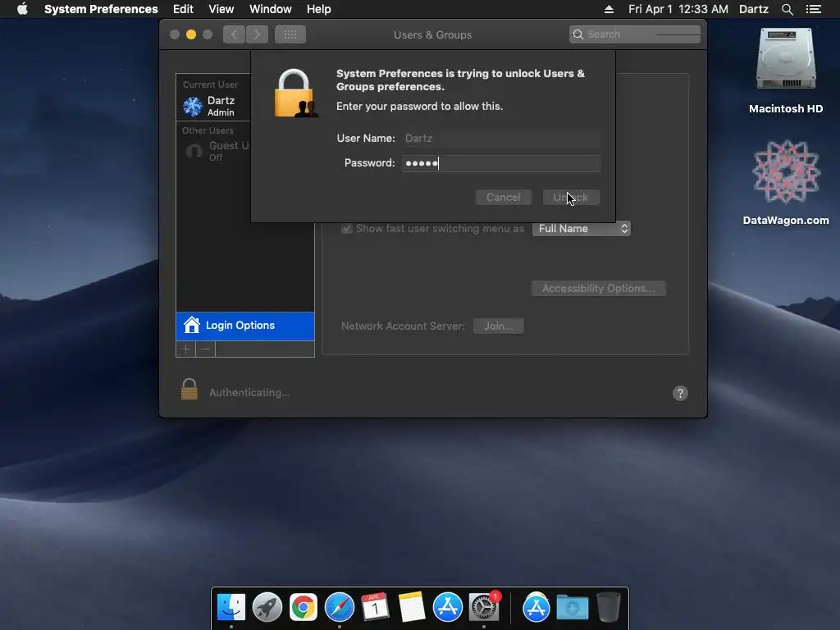This screenshot has height=630, width=840.
Task: Open Notification Center list icon
Action: click(x=814, y=9)
